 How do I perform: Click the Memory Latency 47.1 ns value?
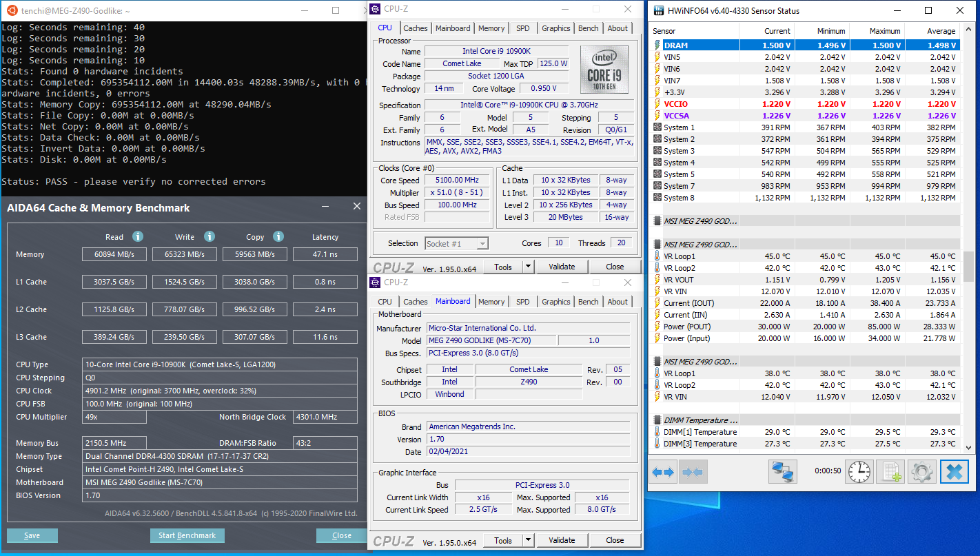pyautogui.click(x=325, y=254)
